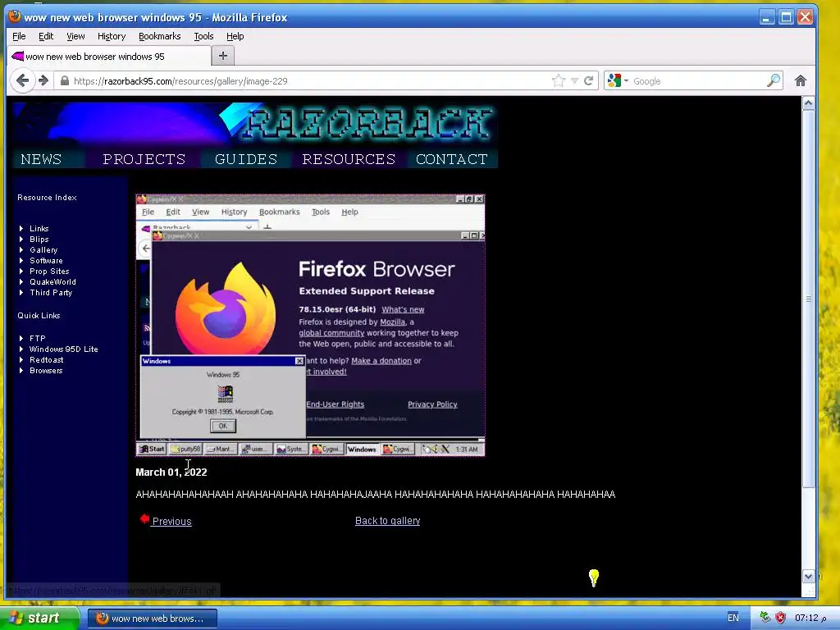The height and width of the screenshot is (630, 840).
Task: Click the magnifying glass search icon
Action: 773,81
